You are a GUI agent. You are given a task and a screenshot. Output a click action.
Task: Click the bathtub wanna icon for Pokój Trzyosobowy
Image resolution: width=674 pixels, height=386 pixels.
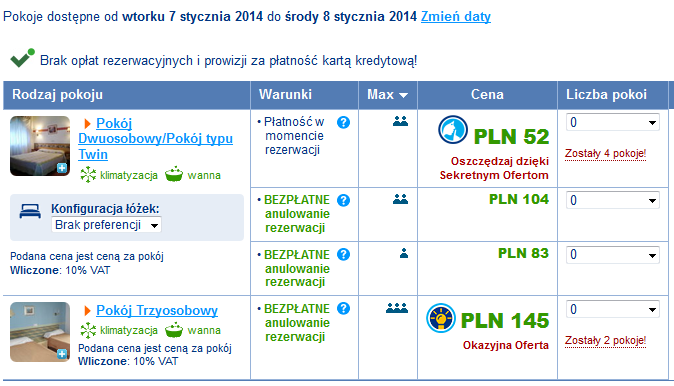174,330
